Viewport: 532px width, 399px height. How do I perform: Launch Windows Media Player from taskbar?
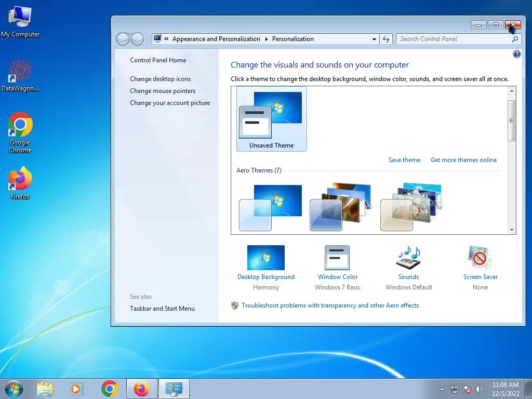click(x=77, y=389)
